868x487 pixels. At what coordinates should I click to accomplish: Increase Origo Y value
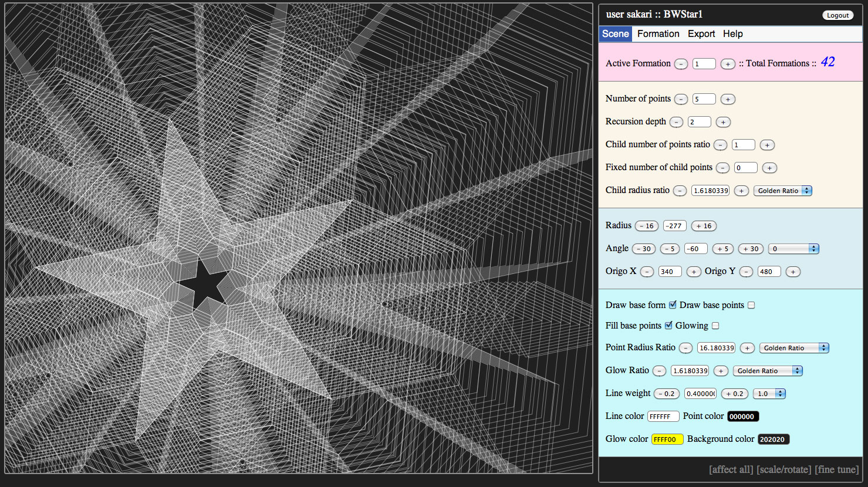click(793, 272)
